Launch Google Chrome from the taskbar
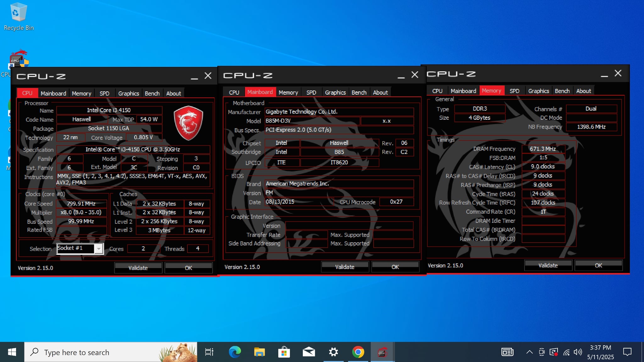Image resolution: width=644 pixels, height=362 pixels. coord(358,352)
